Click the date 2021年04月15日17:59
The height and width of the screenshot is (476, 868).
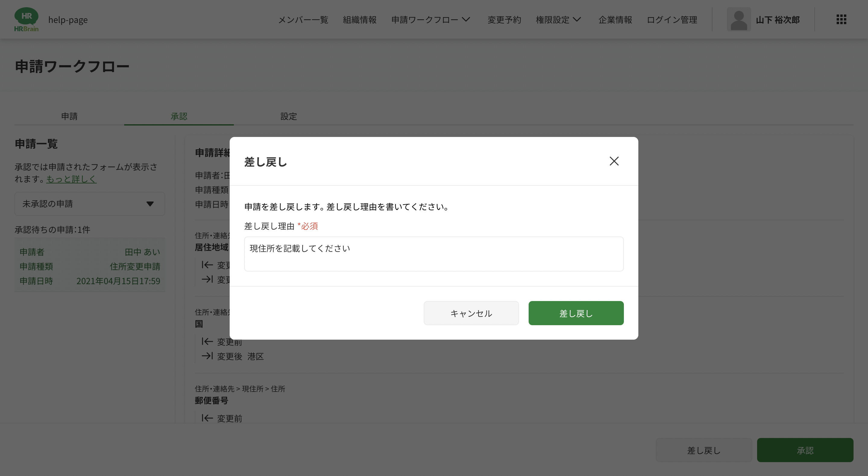[x=118, y=281]
